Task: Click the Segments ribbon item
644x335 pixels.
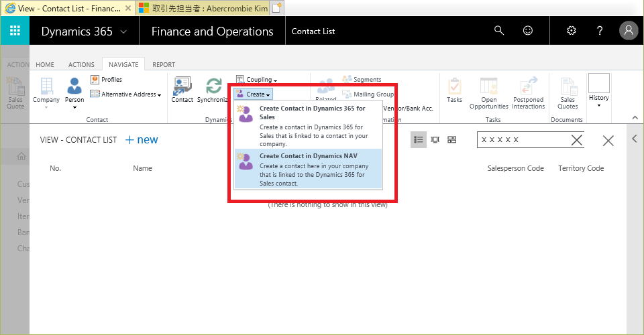Action: point(362,79)
